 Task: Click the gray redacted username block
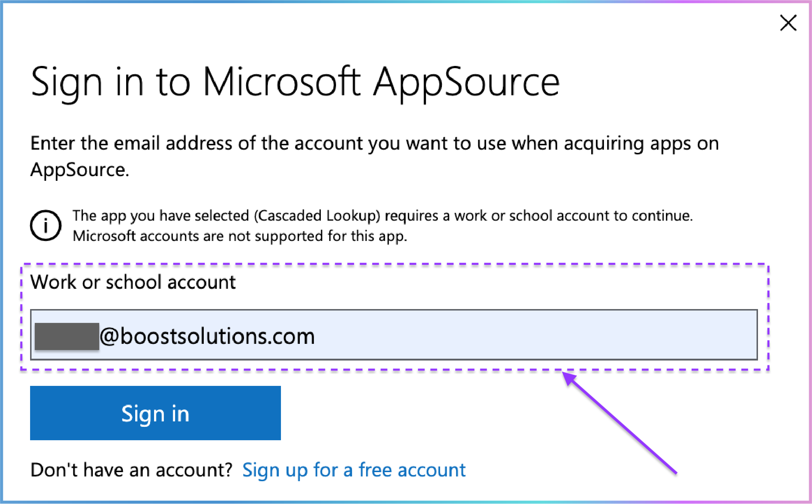click(x=67, y=337)
